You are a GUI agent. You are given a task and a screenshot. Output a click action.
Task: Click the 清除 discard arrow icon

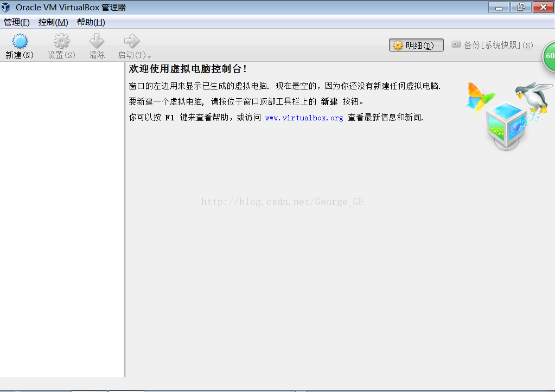(x=97, y=41)
